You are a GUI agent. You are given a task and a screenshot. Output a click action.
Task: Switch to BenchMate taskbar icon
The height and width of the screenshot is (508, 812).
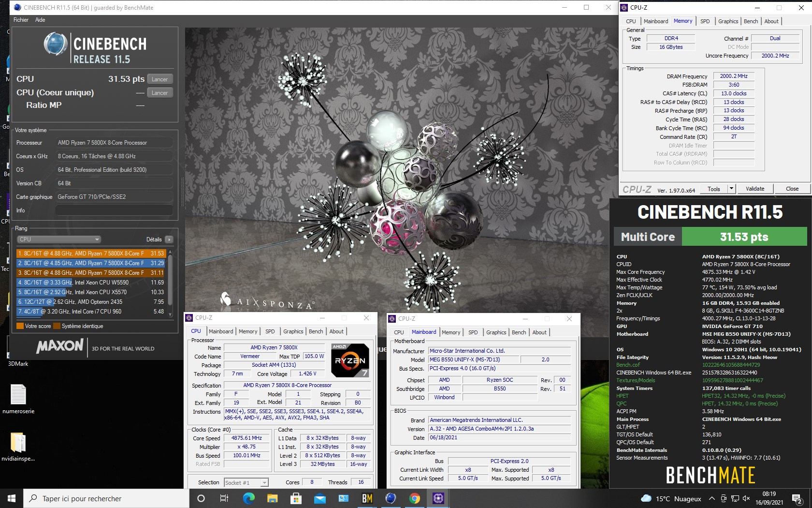click(367, 498)
